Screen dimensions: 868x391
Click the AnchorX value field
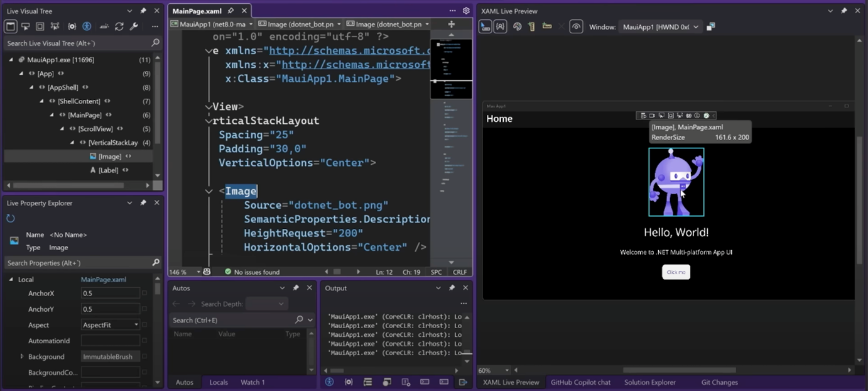(x=110, y=294)
